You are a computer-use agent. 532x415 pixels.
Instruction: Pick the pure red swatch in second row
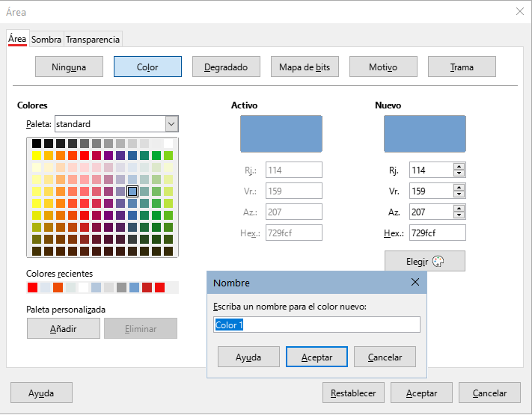pos(85,156)
